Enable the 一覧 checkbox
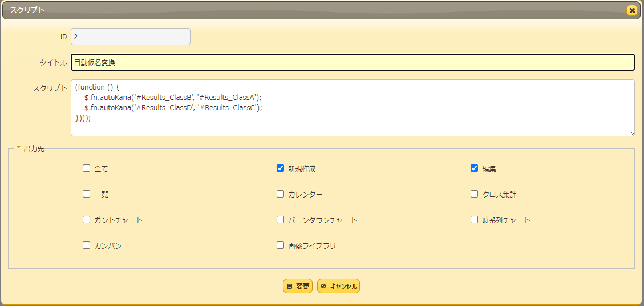 click(x=86, y=194)
